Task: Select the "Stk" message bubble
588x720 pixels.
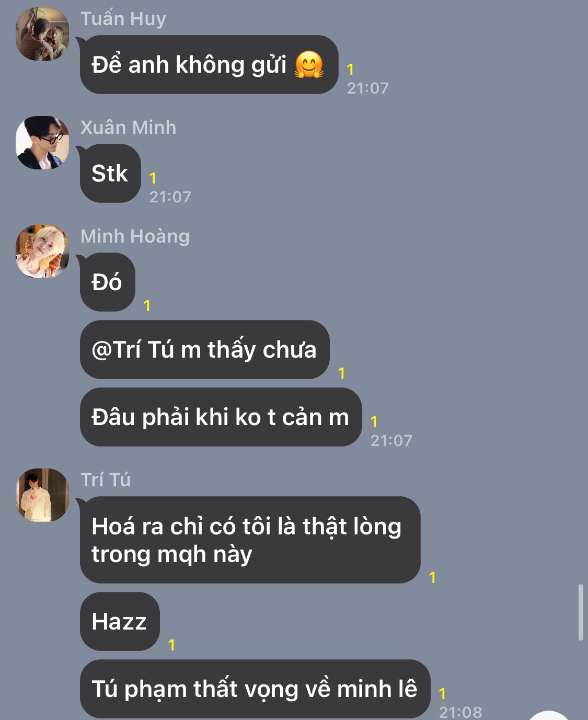Action: pyautogui.click(x=110, y=174)
